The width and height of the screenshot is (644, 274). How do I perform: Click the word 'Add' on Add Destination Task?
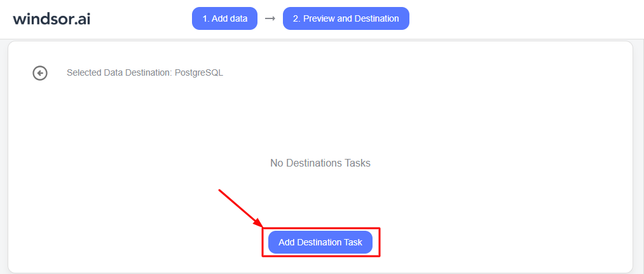pos(287,242)
